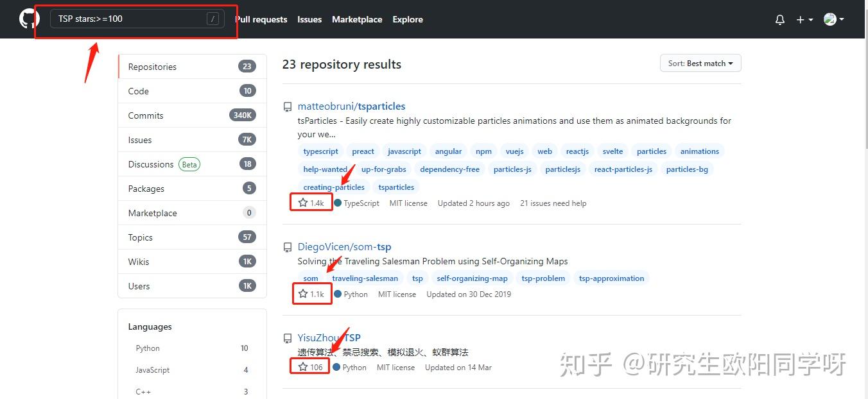Filter results by JavaScript language

coord(152,369)
